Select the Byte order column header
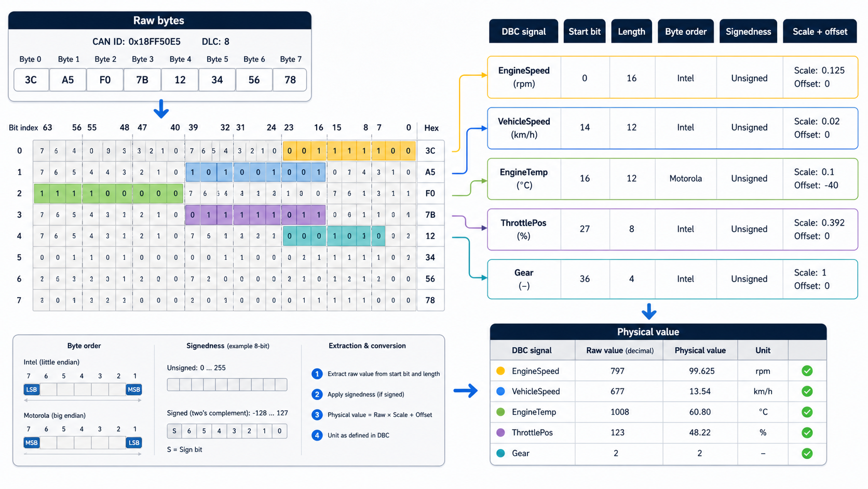 pos(686,32)
